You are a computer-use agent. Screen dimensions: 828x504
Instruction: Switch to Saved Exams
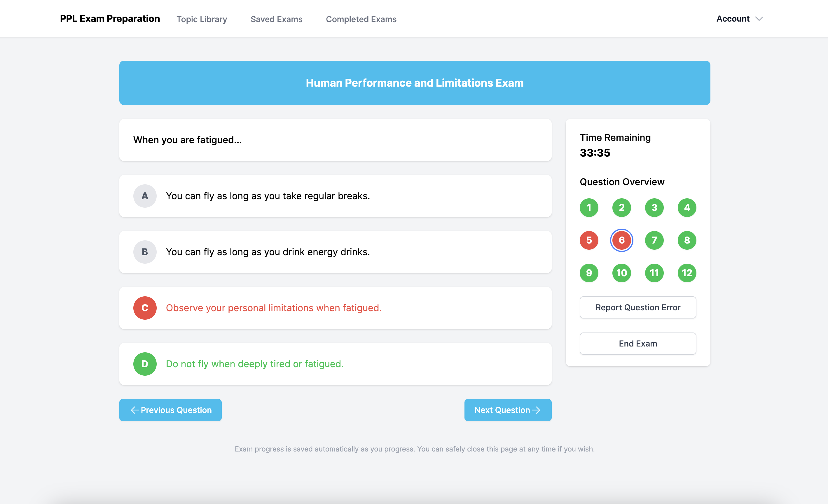[276, 19]
